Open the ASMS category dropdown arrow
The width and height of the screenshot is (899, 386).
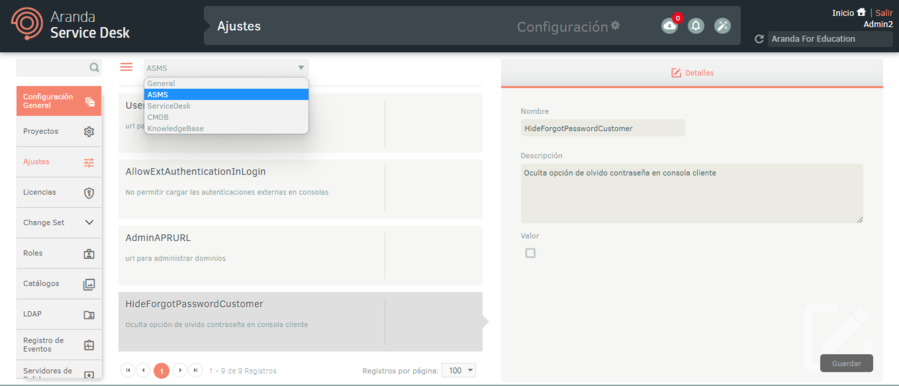coord(301,68)
